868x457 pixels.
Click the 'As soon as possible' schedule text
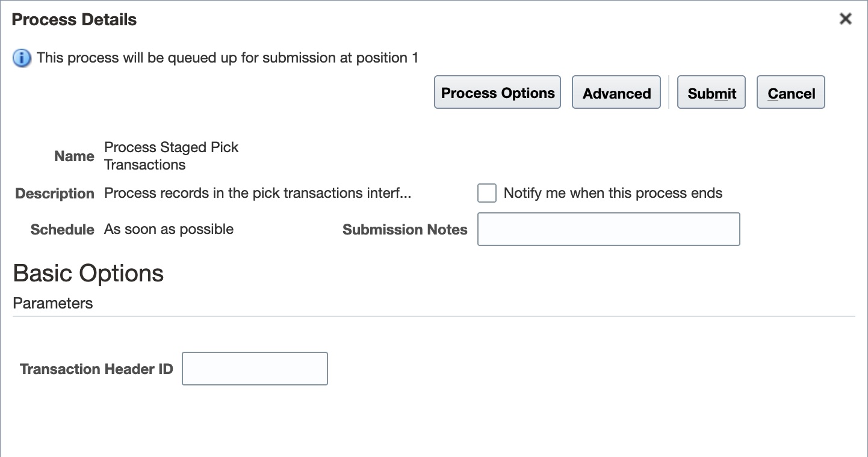[x=169, y=229]
